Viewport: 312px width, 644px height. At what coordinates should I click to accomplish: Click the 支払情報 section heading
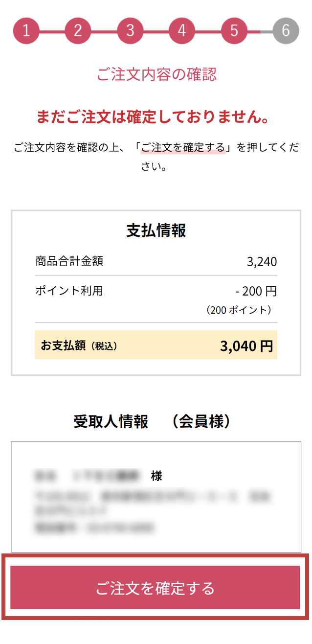click(156, 230)
